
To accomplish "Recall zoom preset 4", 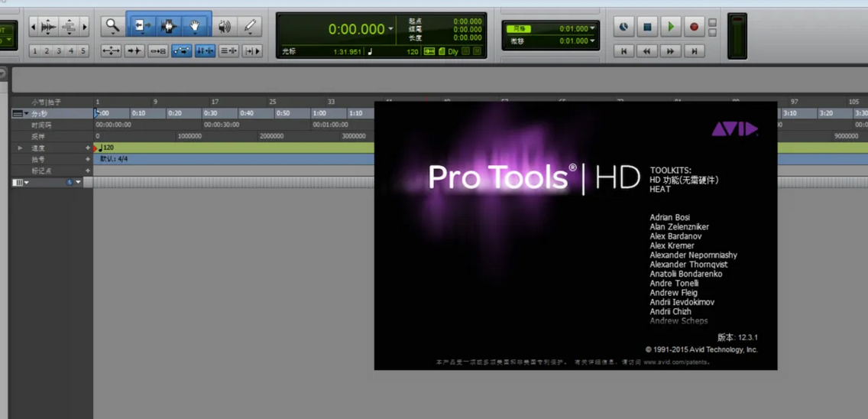I will [x=71, y=51].
